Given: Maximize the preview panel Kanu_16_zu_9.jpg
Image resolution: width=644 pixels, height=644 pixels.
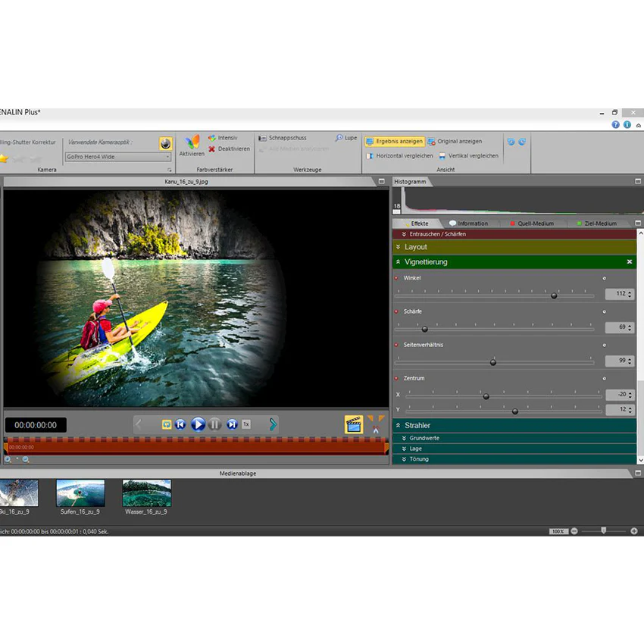Looking at the screenshot, I should pos(382,181).
